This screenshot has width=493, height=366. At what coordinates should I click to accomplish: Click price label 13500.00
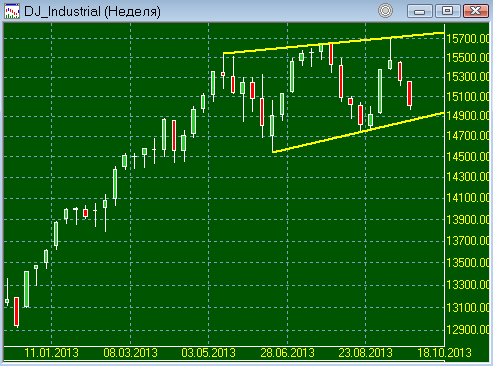tap(468, 263)
